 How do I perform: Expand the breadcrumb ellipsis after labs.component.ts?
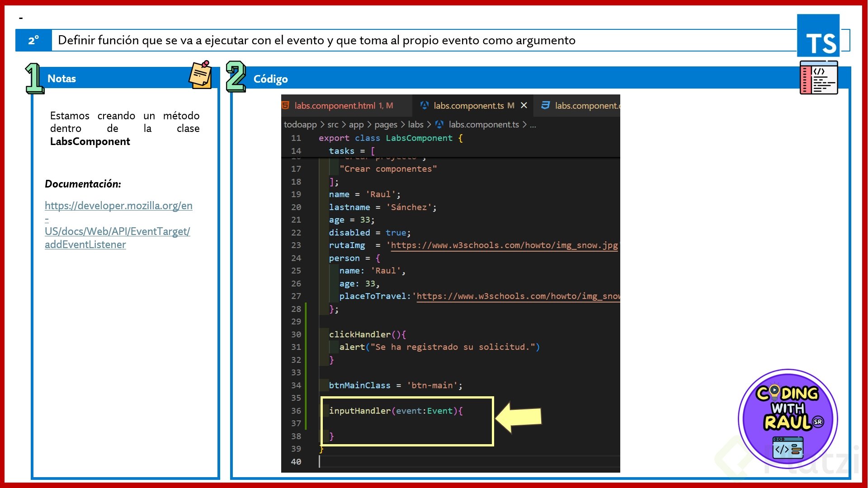[x=533, y=125]
